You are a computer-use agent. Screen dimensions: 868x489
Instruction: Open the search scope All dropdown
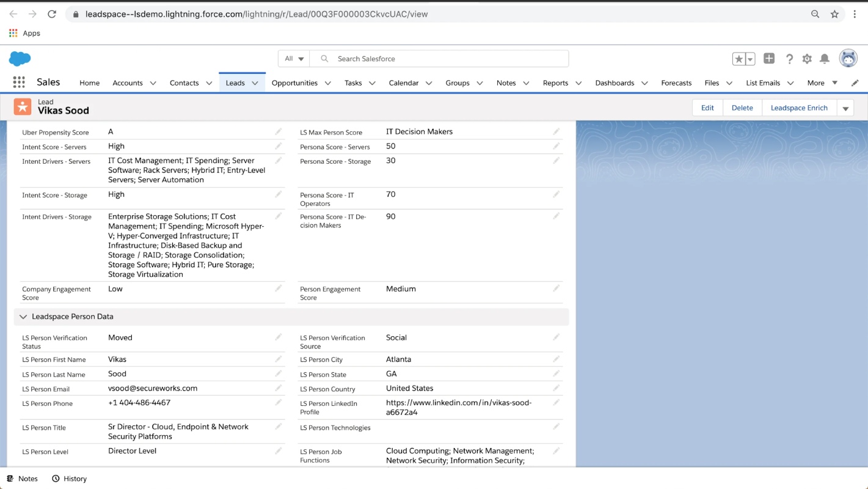[294, 59]
